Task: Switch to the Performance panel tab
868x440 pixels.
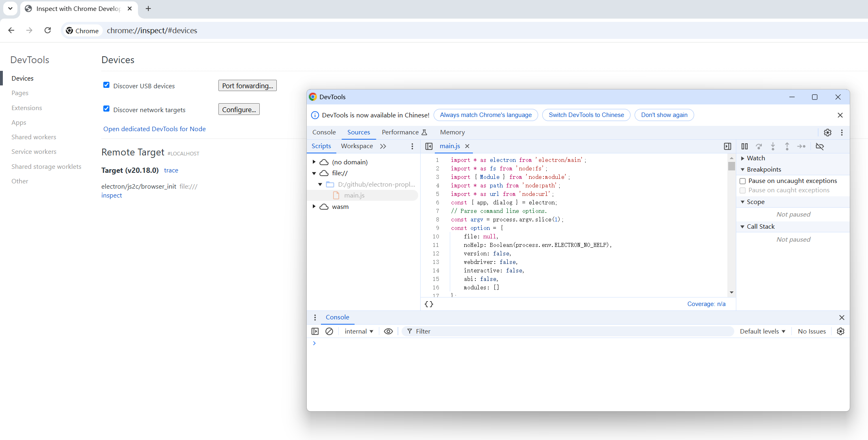Action: (404, 132)
